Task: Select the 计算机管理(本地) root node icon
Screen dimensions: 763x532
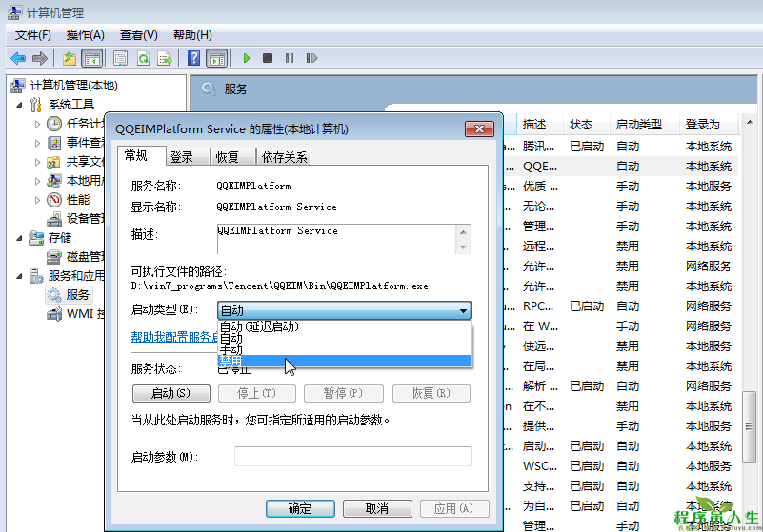Action: (17, 86)
